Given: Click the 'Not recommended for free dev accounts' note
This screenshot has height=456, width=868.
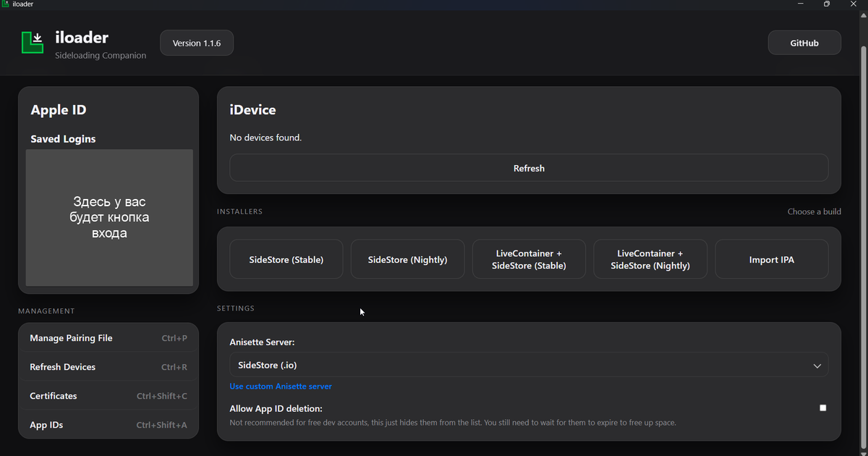Looking at the screenshot, I should point(453,423).
